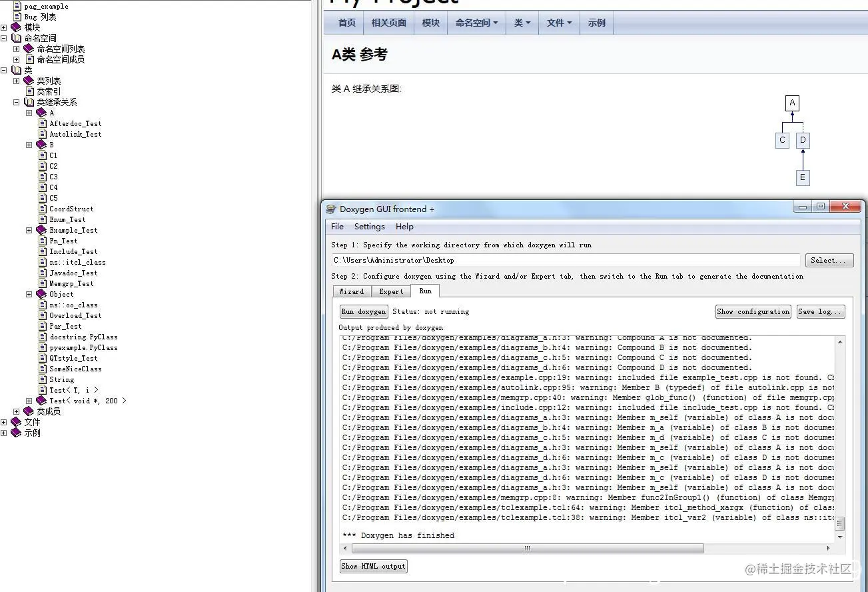Click the book icon beside 示例
The width and height of the screenshot is (868, 592).
click(x=17, y=433)
